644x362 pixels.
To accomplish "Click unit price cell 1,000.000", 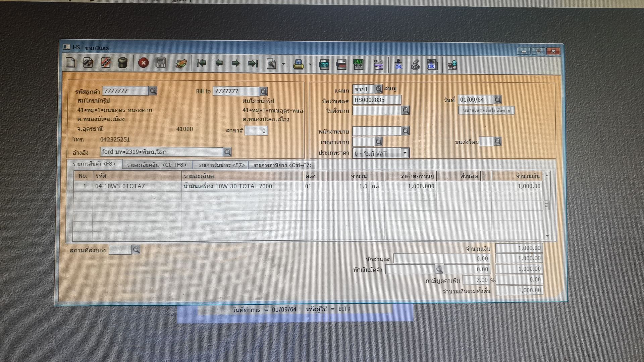I will (x=410, y=186).
